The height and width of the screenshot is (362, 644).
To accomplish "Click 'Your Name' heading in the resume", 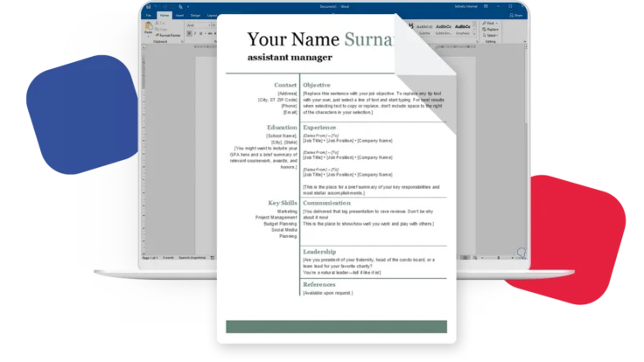I will tap(293, 39).
